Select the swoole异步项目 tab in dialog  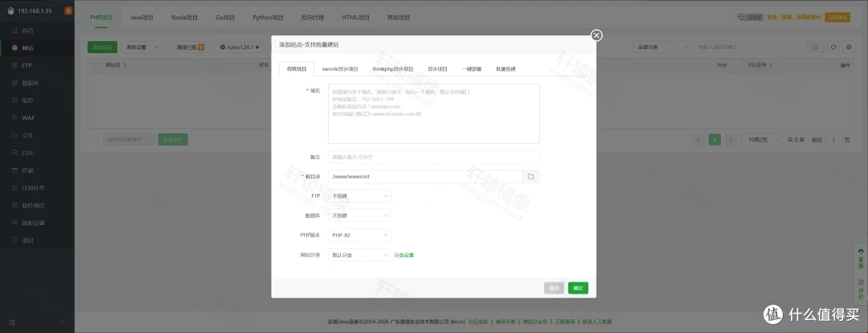pyautogui.click(x=340, y=69)
